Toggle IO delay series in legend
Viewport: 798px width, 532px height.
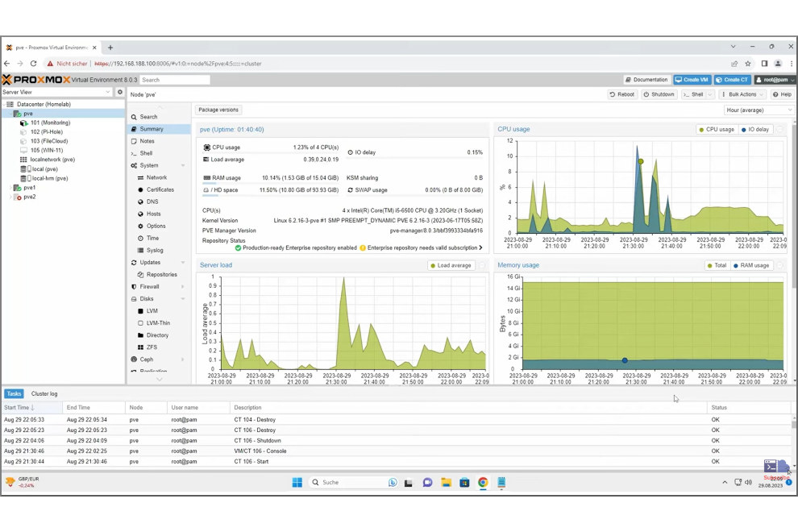tap(755, 129)
